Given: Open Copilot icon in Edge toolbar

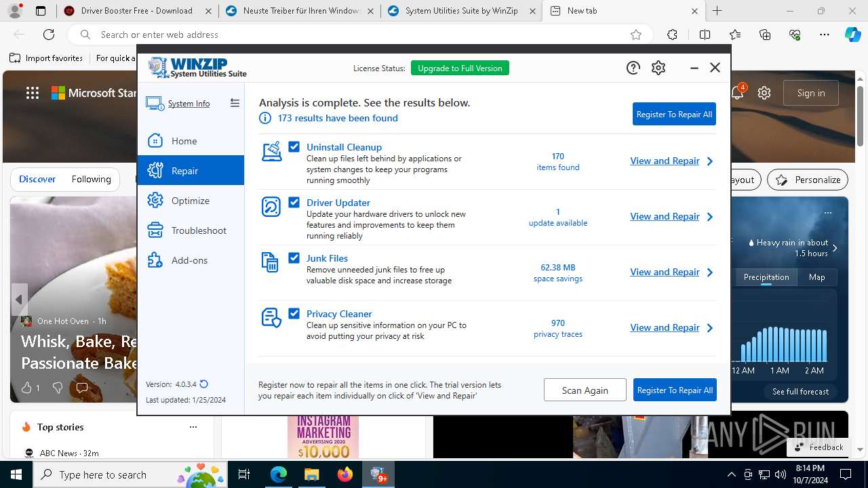Looking at the screenshot, I should tap(852, 35).
